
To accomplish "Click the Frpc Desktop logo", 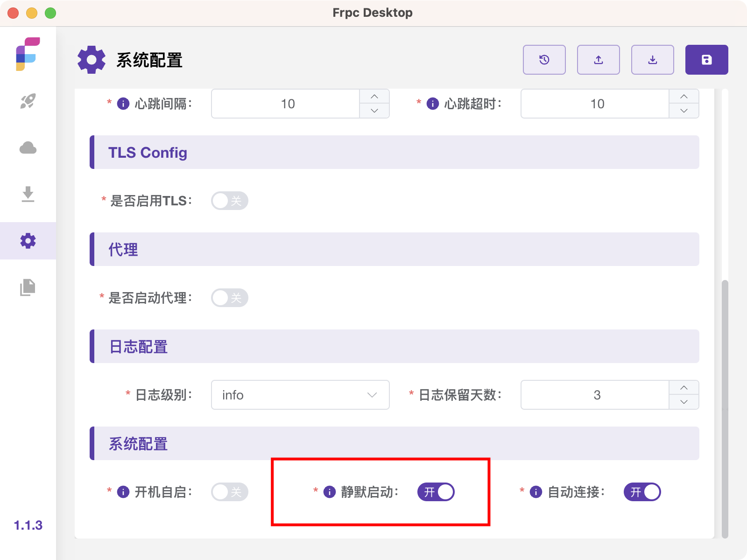I will tap(28, 54).
